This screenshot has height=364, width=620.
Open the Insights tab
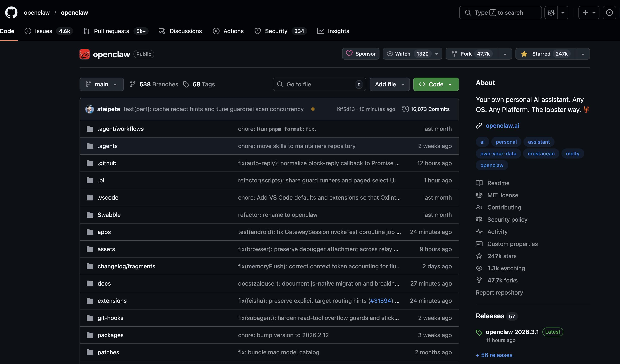(338, 31)
